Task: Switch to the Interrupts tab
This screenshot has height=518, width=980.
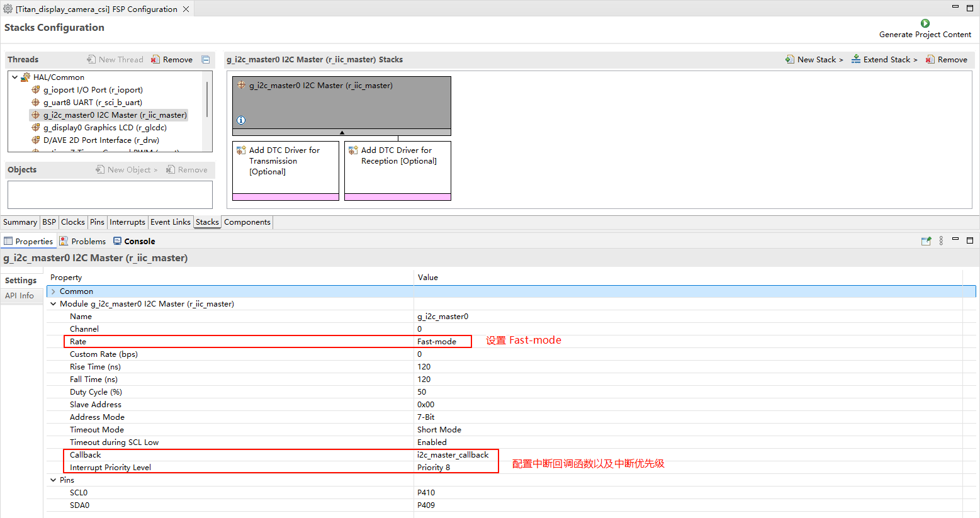Action: coord(127,222)
